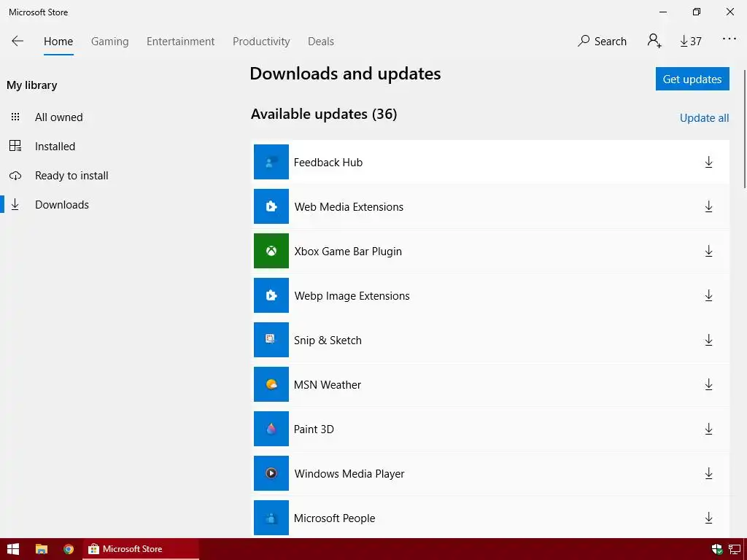Screen dimensions: 747x560
Task: Switch to the Home tab
Action: click(x=58, y=42)
